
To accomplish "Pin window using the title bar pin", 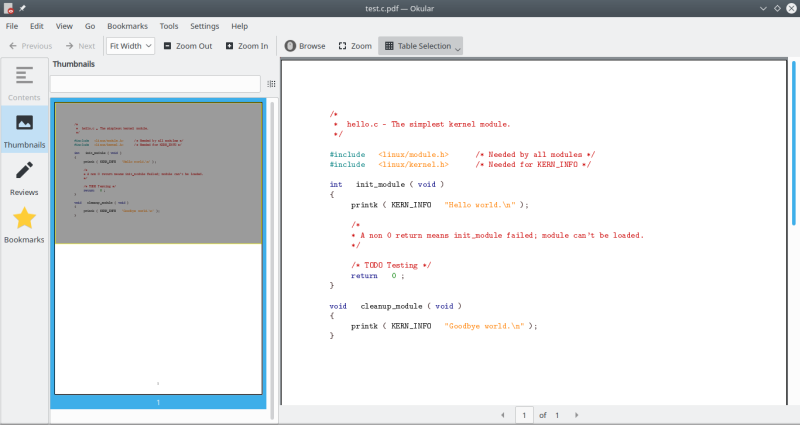I will click(23, 8).
